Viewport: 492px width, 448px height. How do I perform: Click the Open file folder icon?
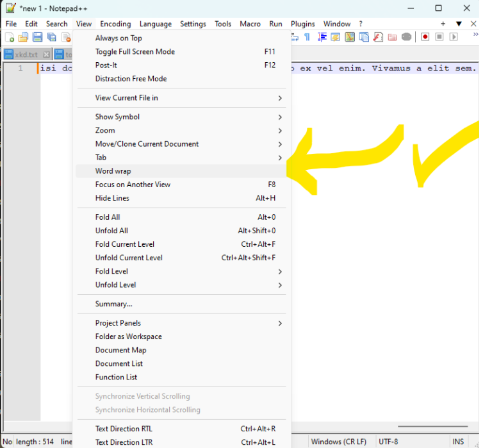click(x=23, y=37)
